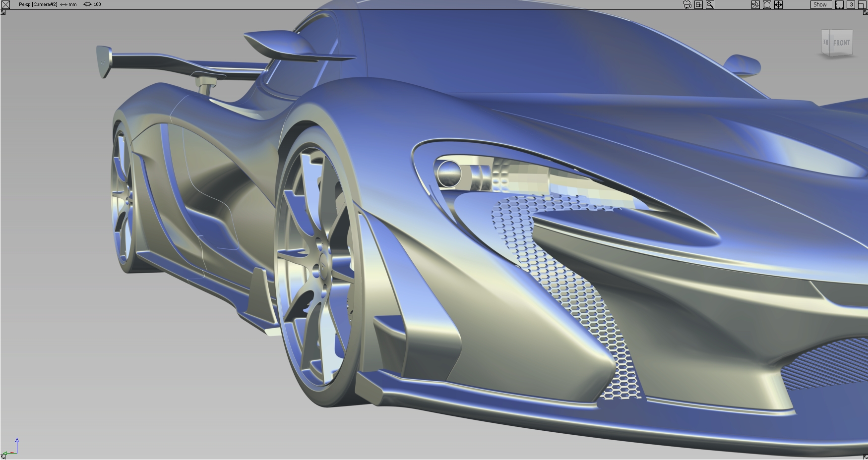Click the crossed-box icon at the top-left corner
868x460 pixels.
point(6,4)
